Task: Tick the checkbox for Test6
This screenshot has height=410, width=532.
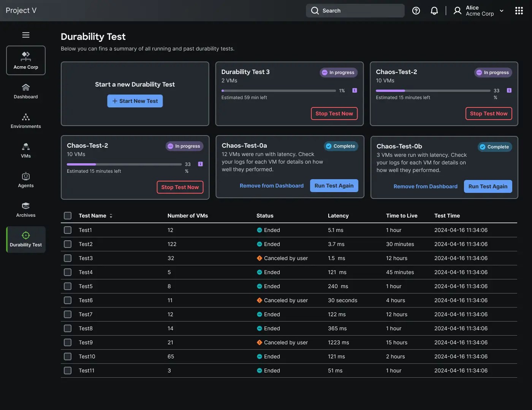Action: [68, 300]
